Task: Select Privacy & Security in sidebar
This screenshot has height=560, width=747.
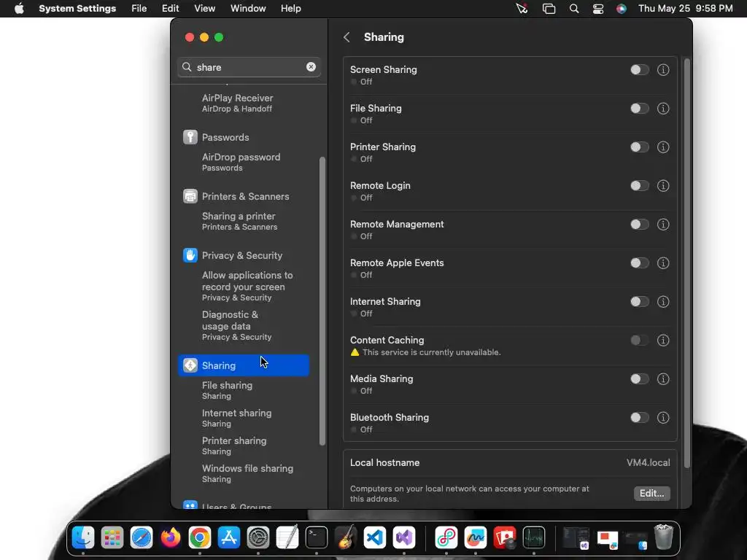Action: (x=244, y=255)
